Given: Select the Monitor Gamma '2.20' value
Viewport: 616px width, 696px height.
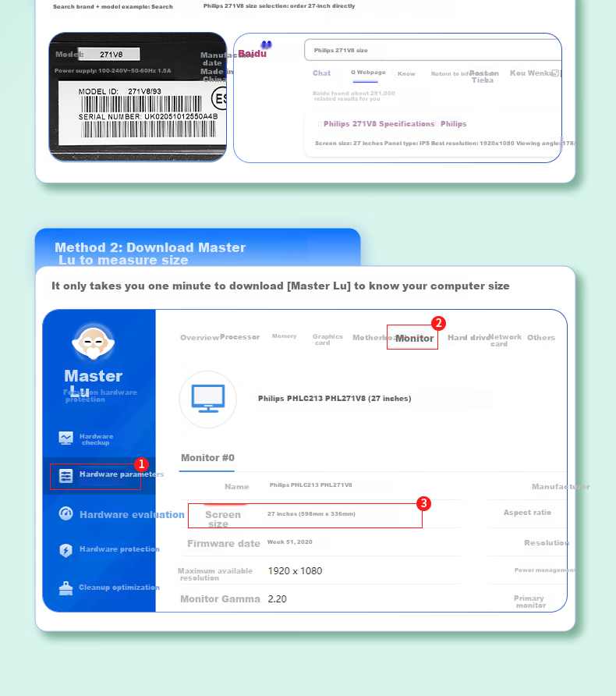Looking at the screenshot, I should [277, 599].
